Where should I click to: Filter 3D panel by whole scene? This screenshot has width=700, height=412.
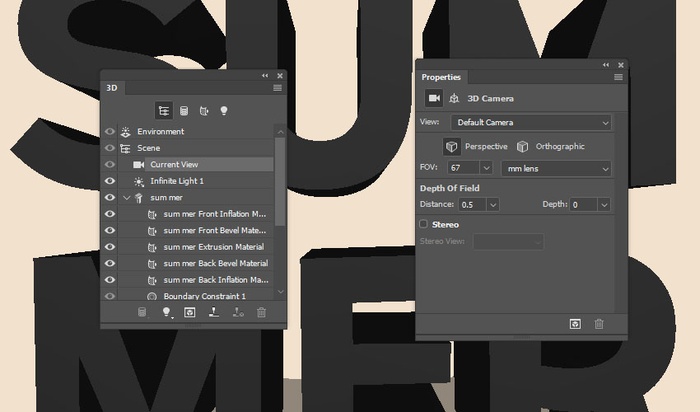point(165,110)
